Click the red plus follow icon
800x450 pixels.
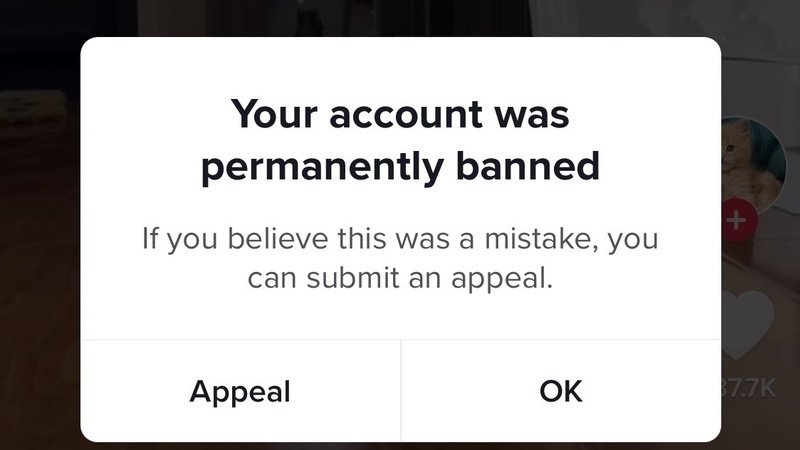pos(735,220)
